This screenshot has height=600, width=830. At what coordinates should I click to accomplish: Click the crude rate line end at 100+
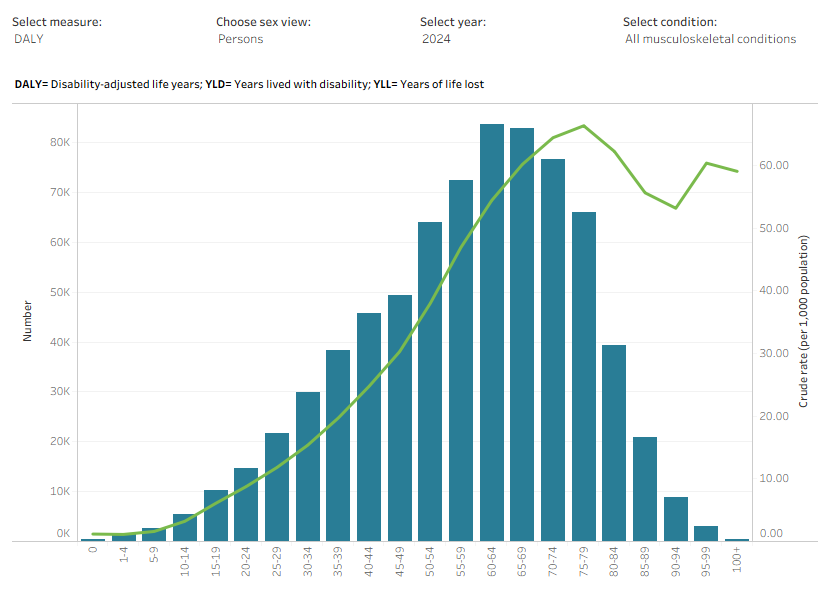point(737,171)
